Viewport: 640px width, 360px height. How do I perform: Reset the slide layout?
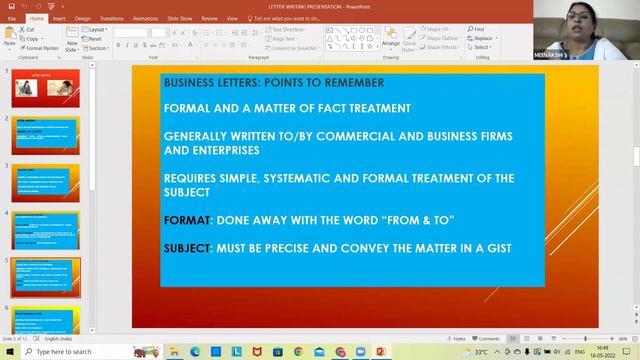pos(92,39)
